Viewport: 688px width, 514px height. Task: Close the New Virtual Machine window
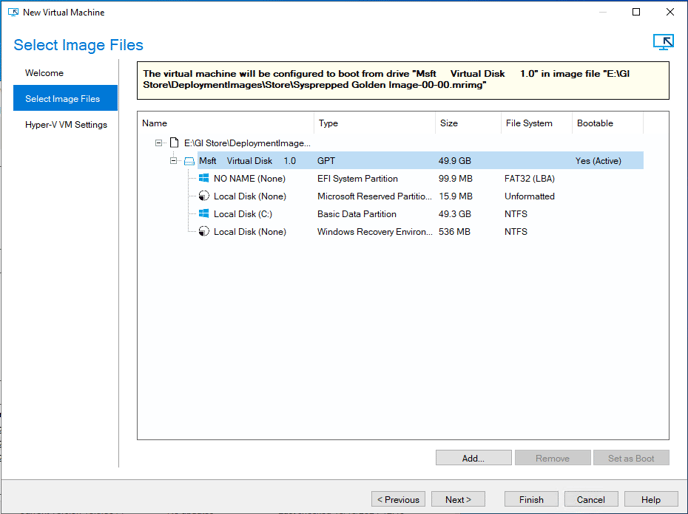coord(670,12)
